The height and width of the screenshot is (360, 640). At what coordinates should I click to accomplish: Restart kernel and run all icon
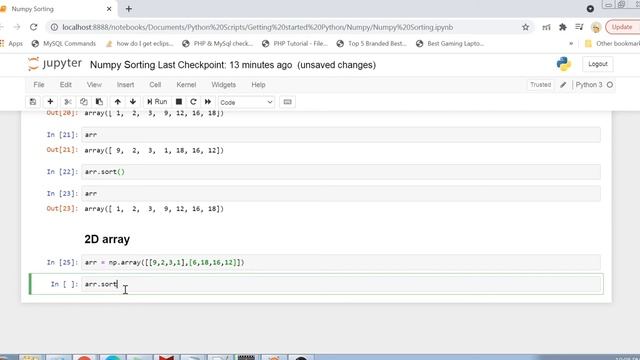pos(208,102)
